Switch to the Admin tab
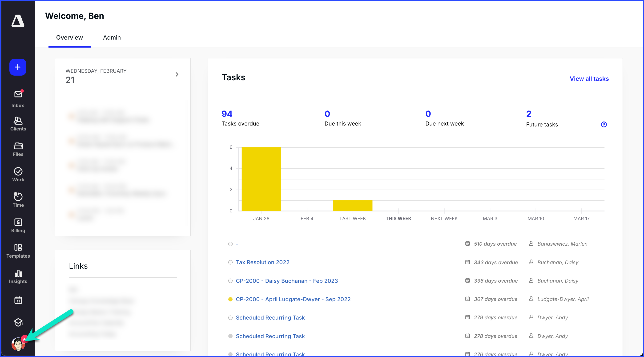This screenshot has width=644, height=357. coord(112,37)
